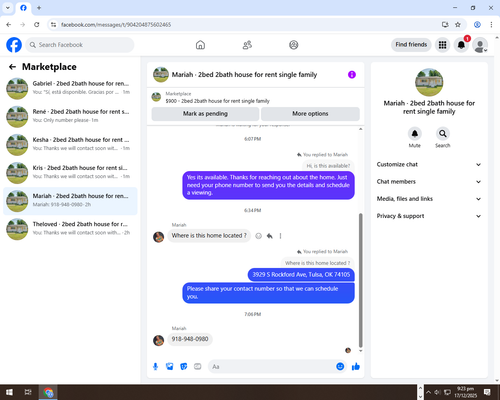Open conversation information purple icon
500x400 pixels.
(352, 75)
